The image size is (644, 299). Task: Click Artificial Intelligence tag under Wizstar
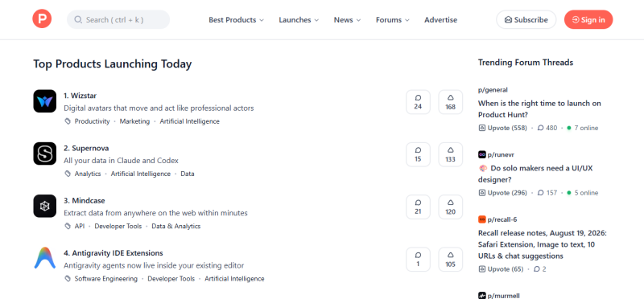point(190,121)
